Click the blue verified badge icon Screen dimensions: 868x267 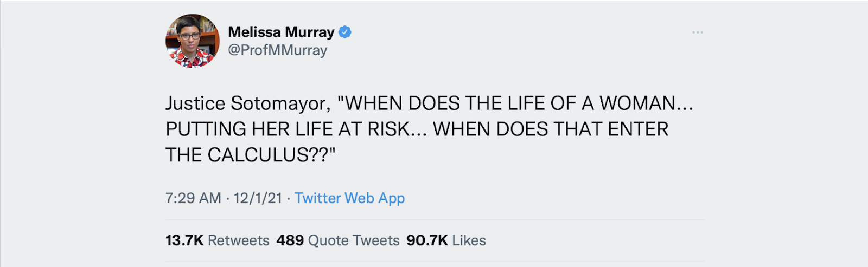(x=345, y=32)
